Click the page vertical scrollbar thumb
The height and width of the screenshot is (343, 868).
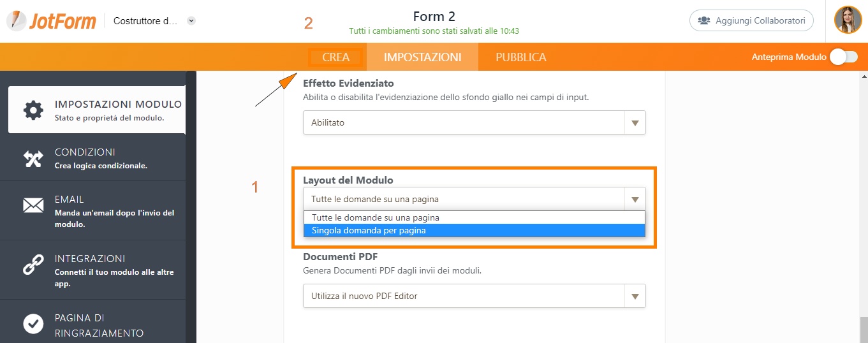click(864, 330)
